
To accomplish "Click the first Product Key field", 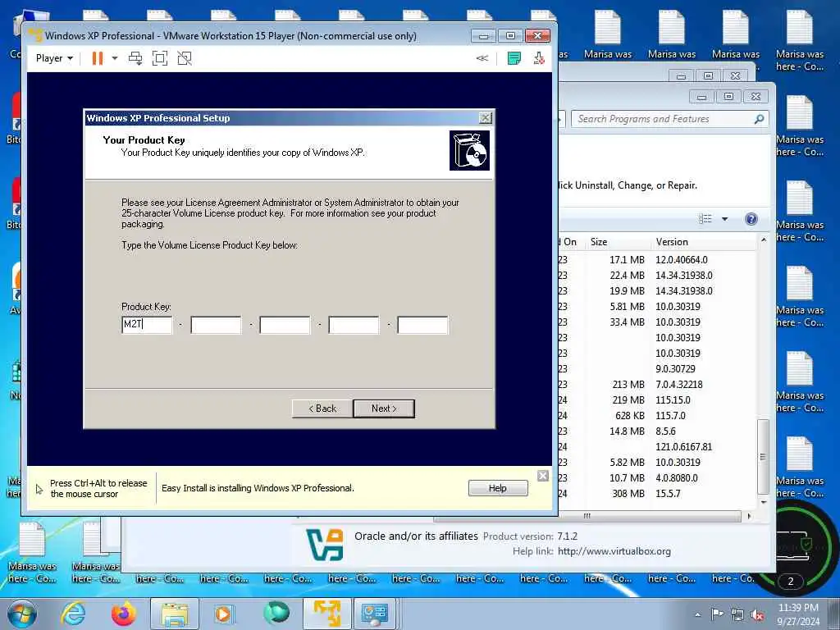I will 147,325.
